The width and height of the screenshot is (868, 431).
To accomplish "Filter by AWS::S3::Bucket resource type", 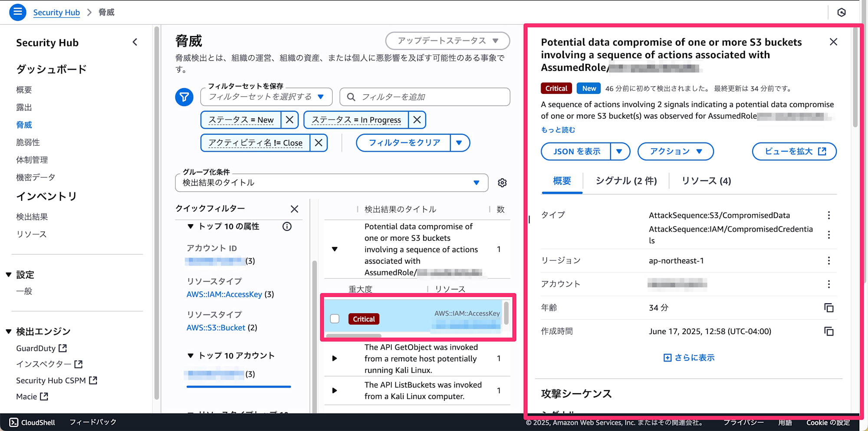I will tap(216, 328).
